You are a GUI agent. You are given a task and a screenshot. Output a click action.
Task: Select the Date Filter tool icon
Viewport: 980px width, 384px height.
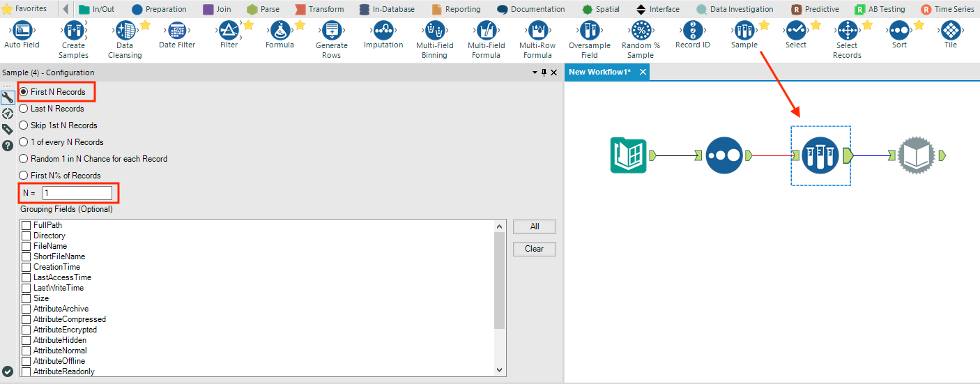click(x=176, y=29)
